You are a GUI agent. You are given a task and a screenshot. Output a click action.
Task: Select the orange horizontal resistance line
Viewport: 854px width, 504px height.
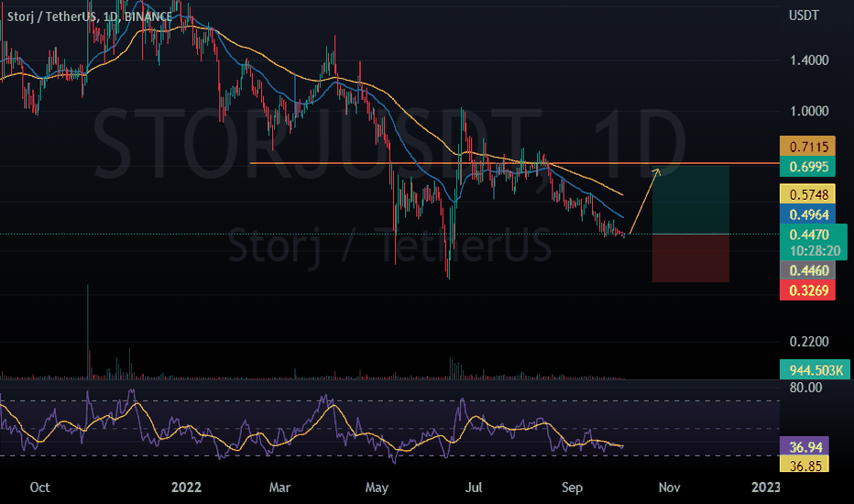click(515, 163)
